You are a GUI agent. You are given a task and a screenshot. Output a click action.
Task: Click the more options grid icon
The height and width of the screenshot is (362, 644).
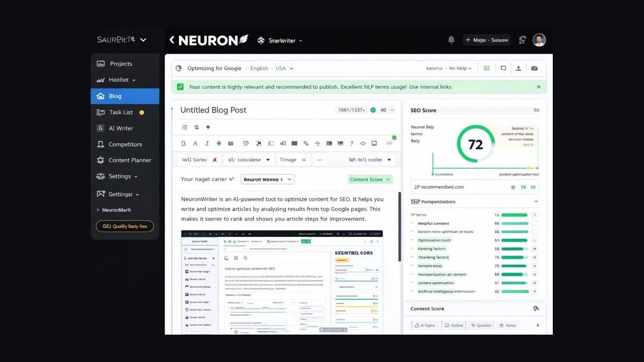point(389,143)
